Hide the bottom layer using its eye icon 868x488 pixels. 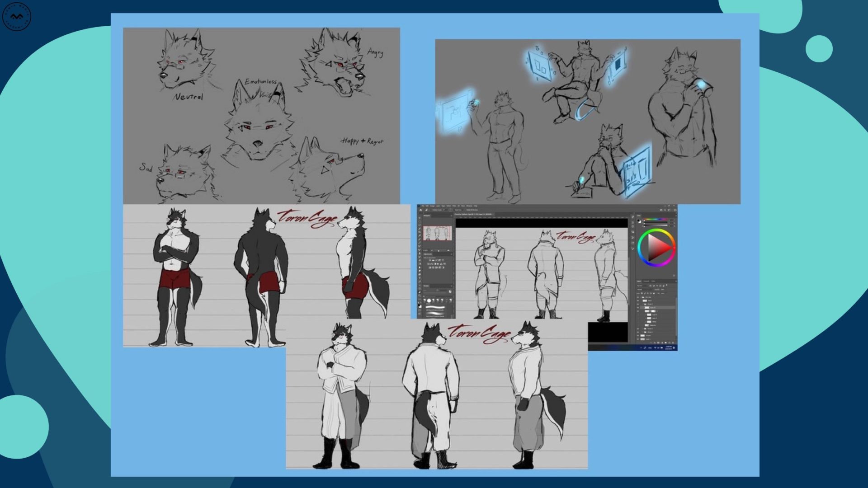point(638,339)
